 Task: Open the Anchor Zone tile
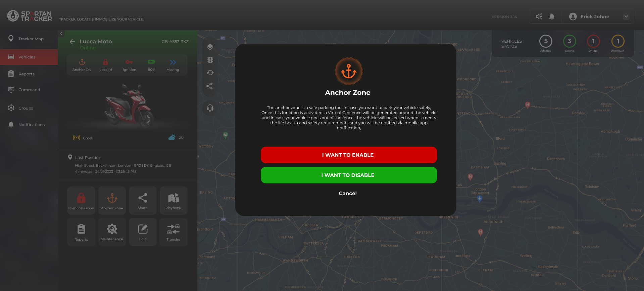click(112, 201)
